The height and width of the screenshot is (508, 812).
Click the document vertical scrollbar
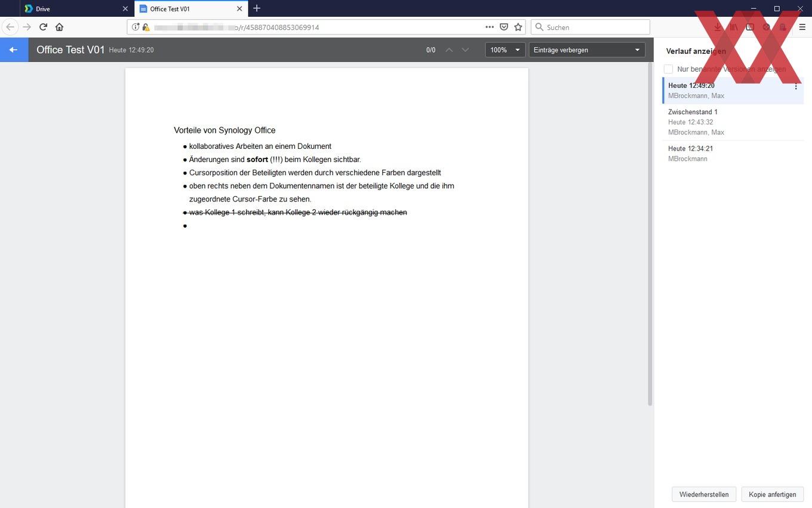(x=650, y=233)
